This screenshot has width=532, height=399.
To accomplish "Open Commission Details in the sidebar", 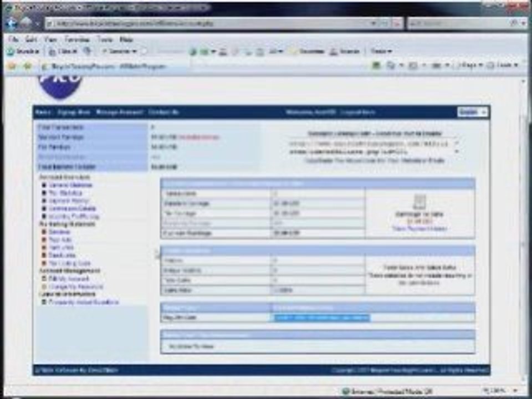I will tap(72, 208).
